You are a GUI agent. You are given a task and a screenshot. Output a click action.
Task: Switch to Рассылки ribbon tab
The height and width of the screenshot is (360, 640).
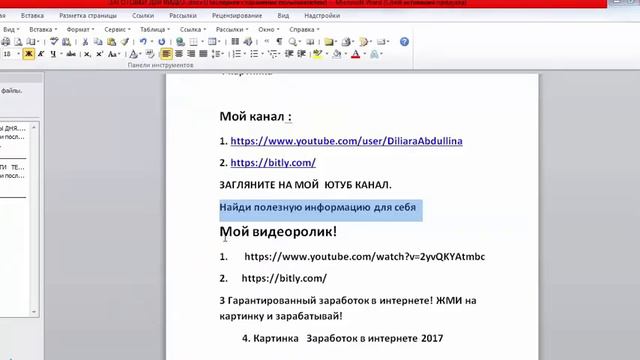click(x=183, y=16)
